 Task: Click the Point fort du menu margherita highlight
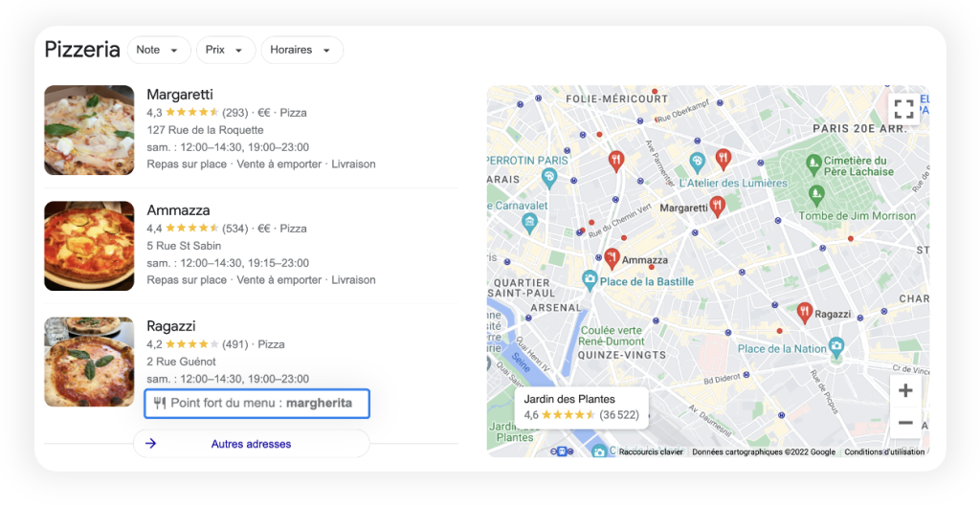click(x=256, y=403)
